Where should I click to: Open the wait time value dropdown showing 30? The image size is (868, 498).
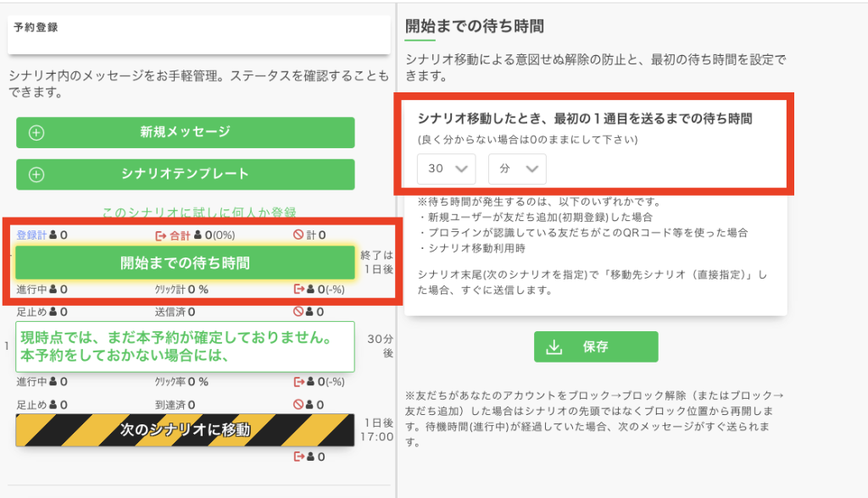[x=446, y=169]
